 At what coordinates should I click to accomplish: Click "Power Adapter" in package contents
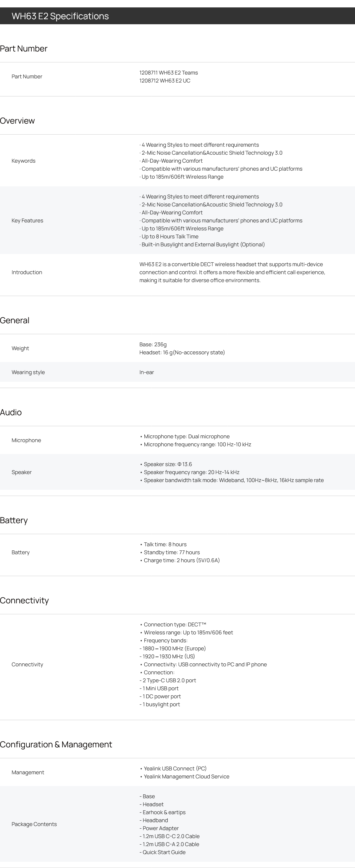(x=159, y=829)
